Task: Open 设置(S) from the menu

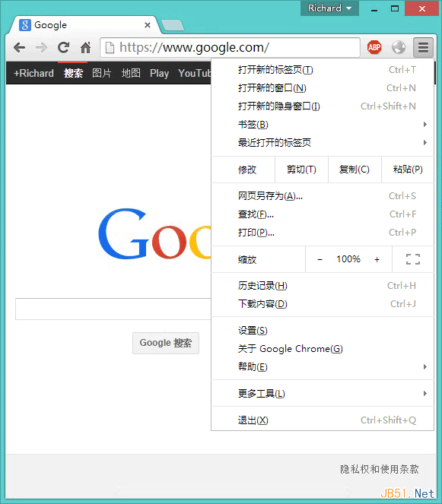Action: pos(323,331)
